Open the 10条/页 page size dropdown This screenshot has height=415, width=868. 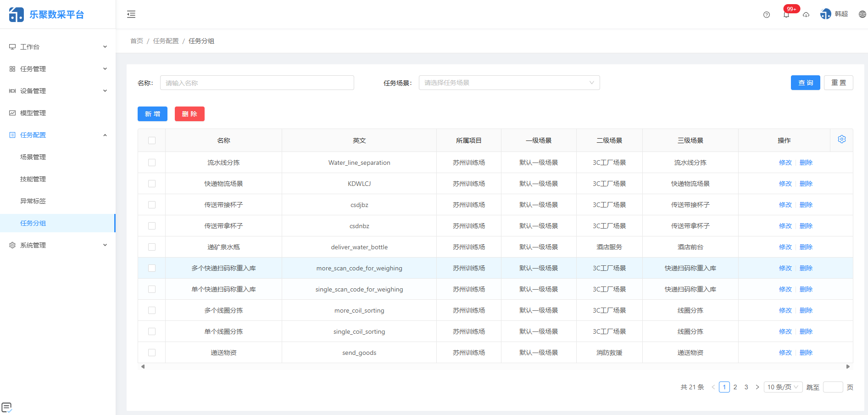(x=783, y=387)
